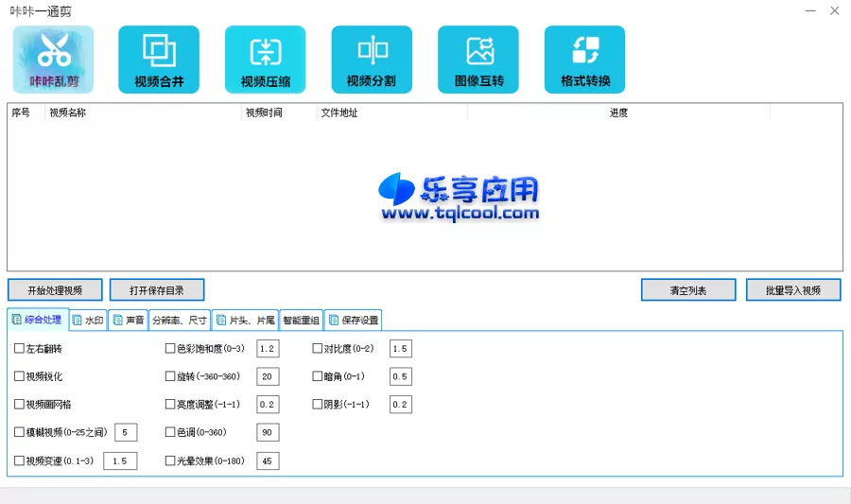851x504 pixels.
Task: Enable the 旋转 checkbox
Action: point(170,376)
